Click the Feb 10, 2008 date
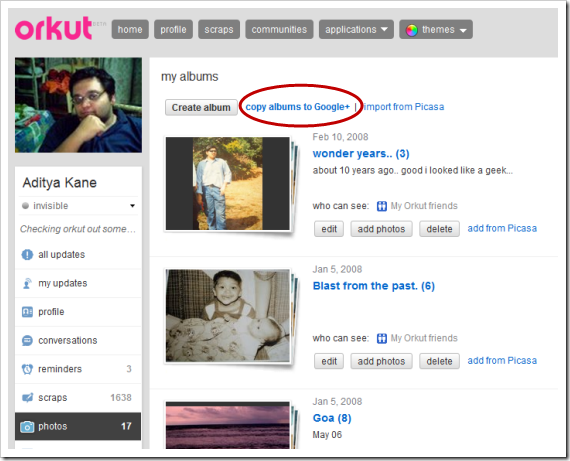 pos(340,137)
